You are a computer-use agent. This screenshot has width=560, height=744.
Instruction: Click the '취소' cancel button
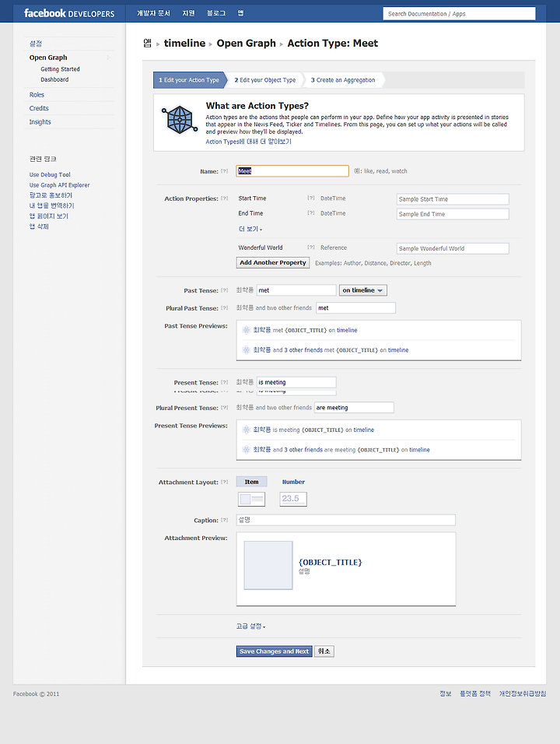324,651
